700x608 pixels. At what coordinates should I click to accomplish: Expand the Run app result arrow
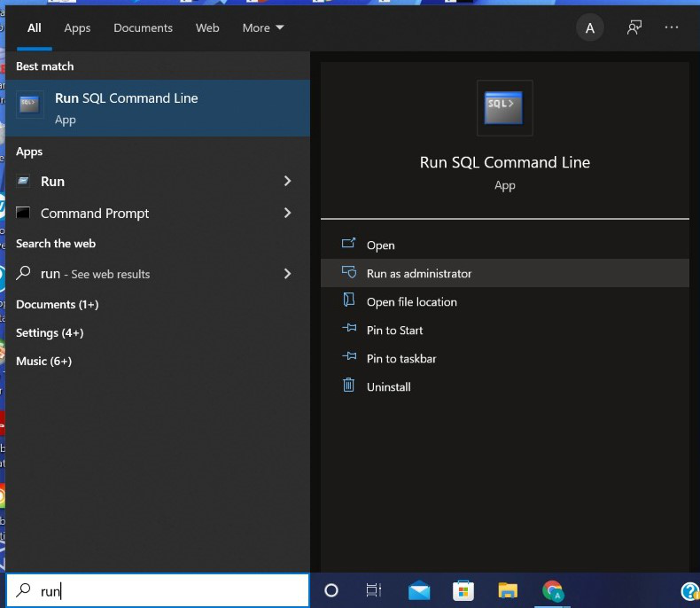pyautogui.click(x=287, y=181)
